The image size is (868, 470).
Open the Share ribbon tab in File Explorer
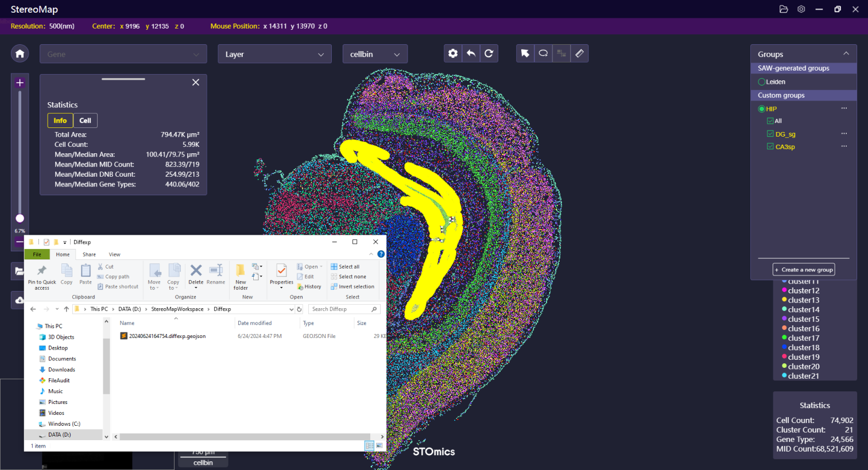[89, 254]
